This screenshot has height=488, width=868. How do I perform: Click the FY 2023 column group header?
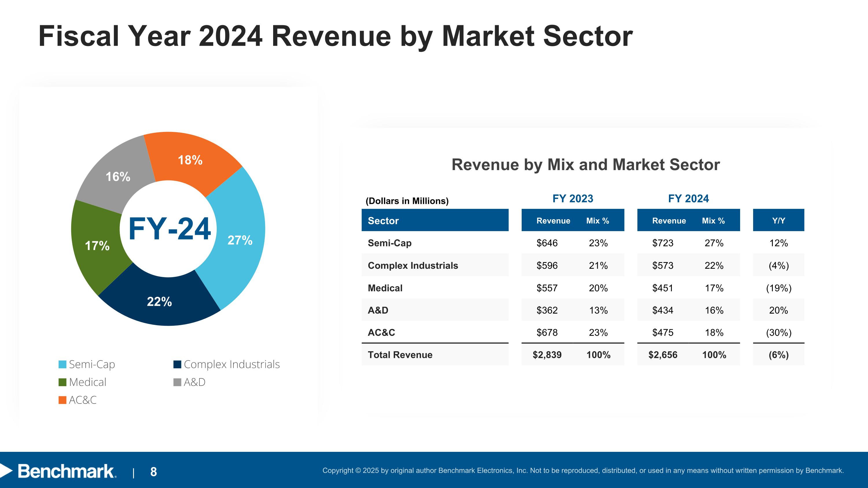(573, 199)
